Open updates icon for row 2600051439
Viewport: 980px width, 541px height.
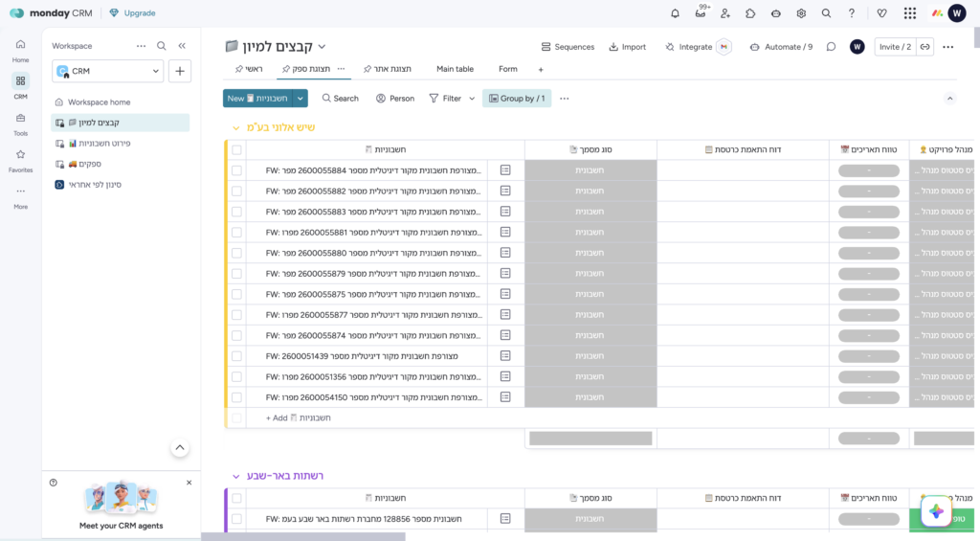pyautogui.click(x=505, y=356)
